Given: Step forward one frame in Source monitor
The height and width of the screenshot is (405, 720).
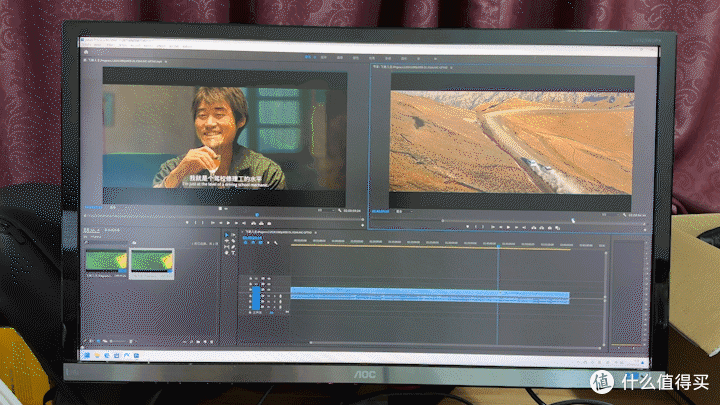Looking at the screenshot, I should click(236, 223).
